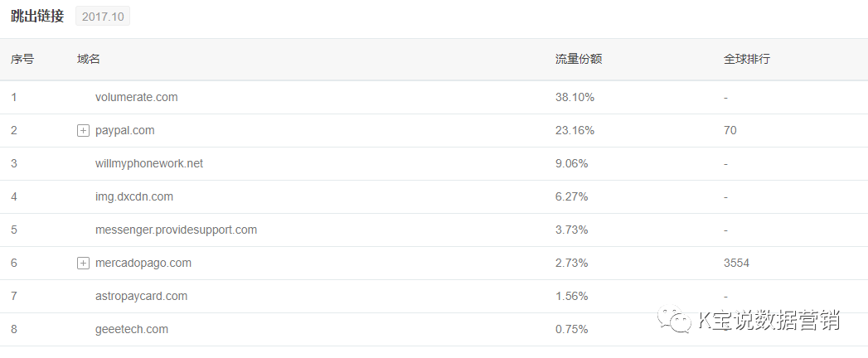Viewport: 868px width, 358px height.
Task: Click mercadopago.com global rank 3554
Action: [736, 263]
